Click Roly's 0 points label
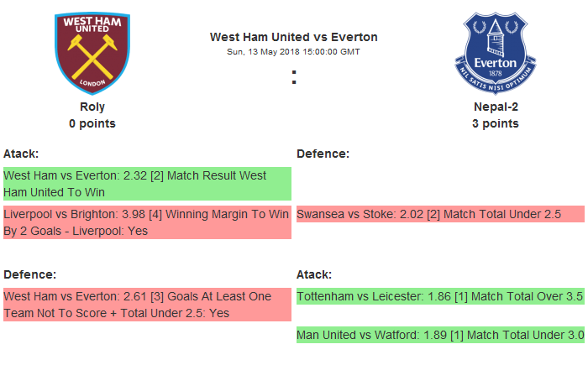 pos(92,123)
